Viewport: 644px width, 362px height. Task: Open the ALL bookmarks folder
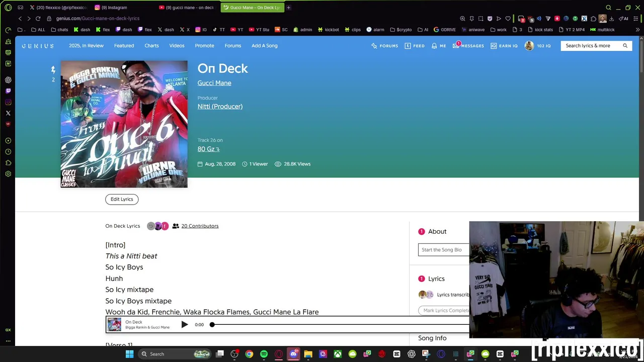coord(38,30)
